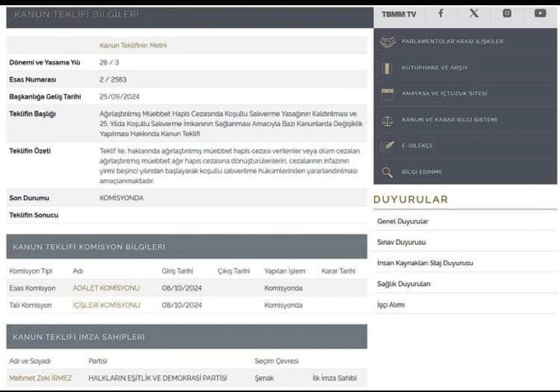The image size is (560, 392).
Task: Click the scales icon for Kanun ve Karar Bilgi Sistemi
Action: point(388,120)
